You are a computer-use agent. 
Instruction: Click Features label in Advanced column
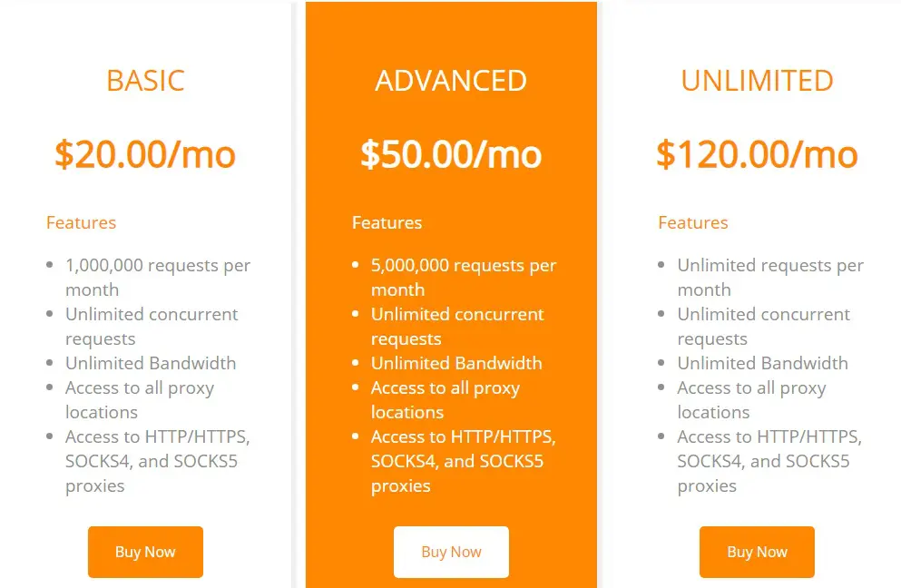click(x=387, y=222)
